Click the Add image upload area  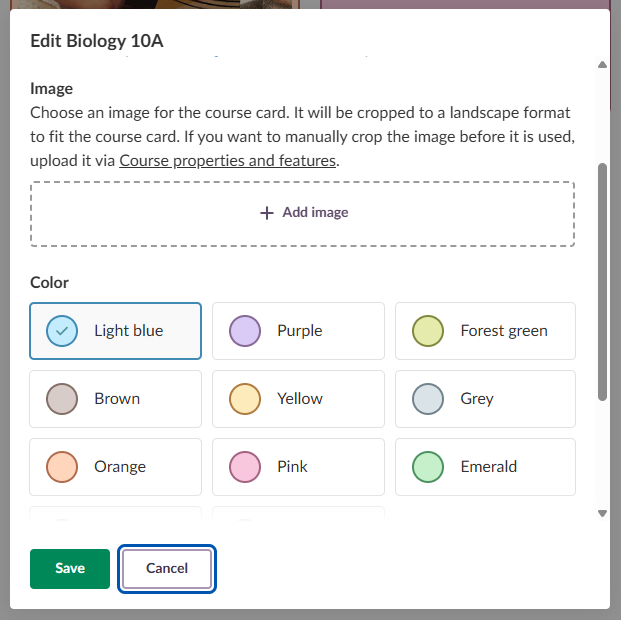tap(302, 214)
